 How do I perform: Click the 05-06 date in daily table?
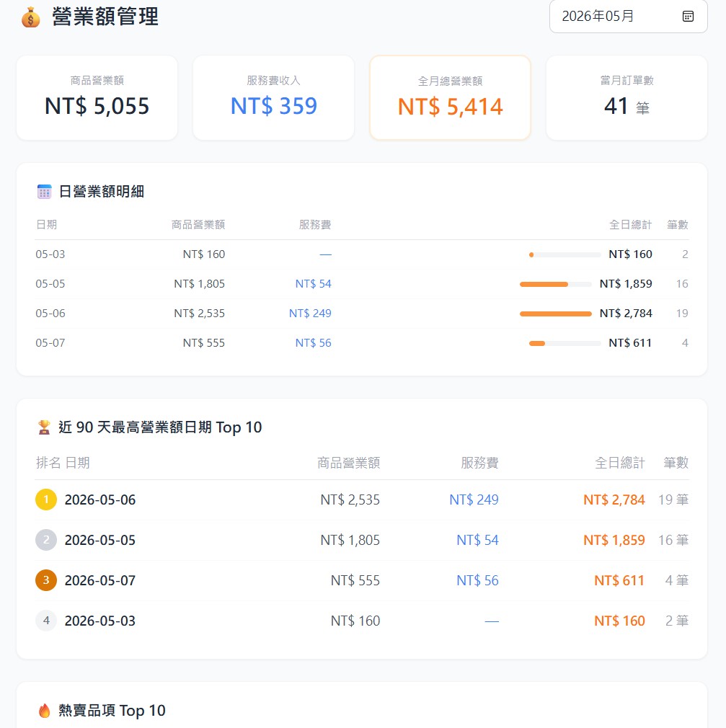tap(50, 314)
